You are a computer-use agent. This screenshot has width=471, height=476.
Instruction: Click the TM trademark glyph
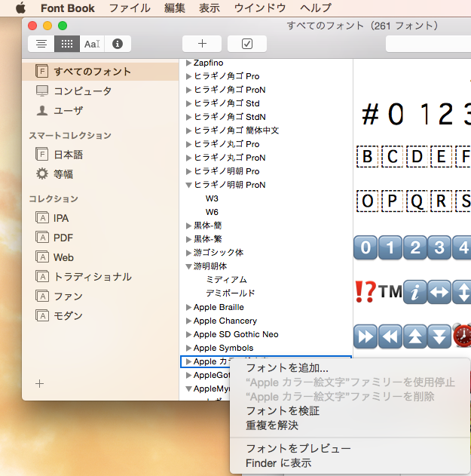click(390, 291)
